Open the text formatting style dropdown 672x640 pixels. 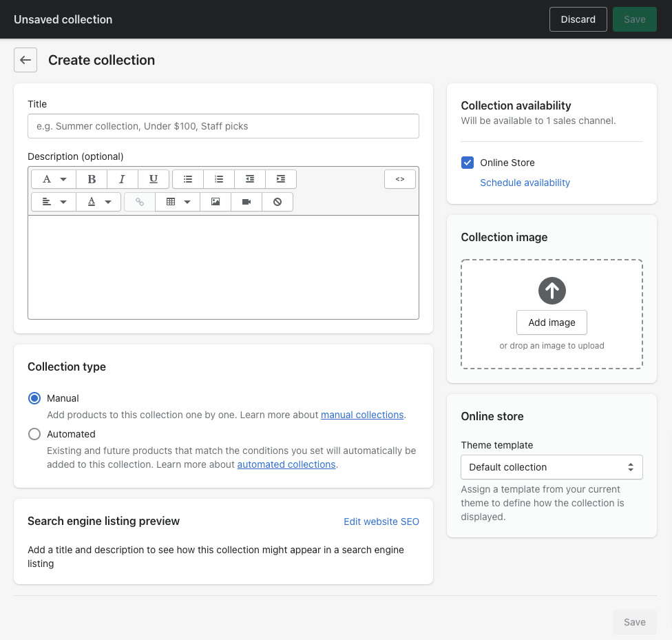click(x=54, y=179)
